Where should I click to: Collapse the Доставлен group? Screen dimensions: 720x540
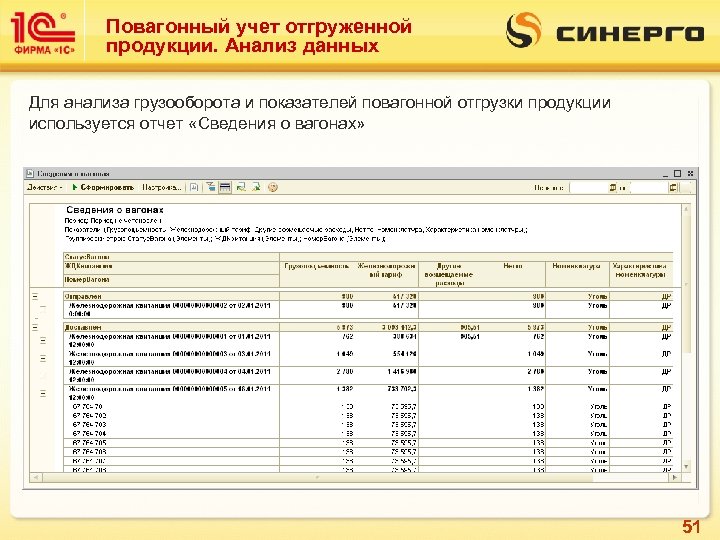click(35, 327)
